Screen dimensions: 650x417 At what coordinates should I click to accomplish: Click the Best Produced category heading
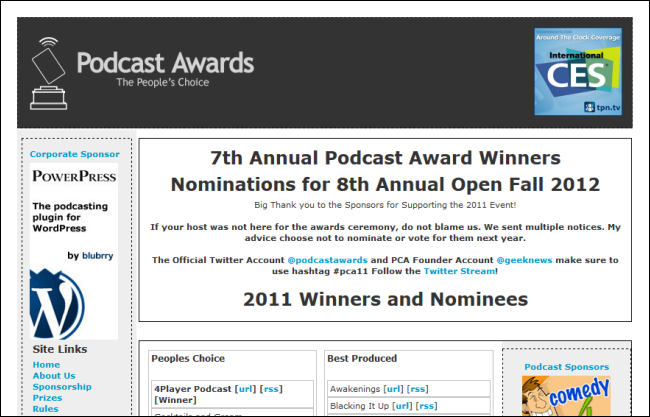362,359
